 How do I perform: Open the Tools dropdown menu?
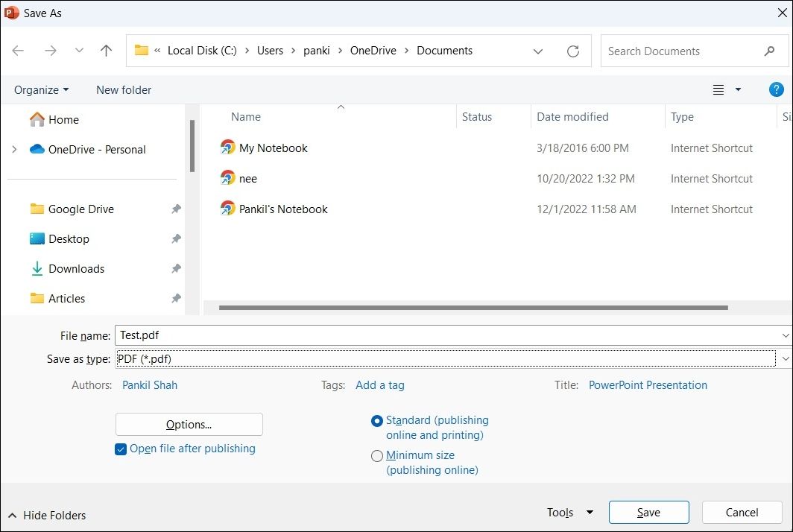[569, 512]
